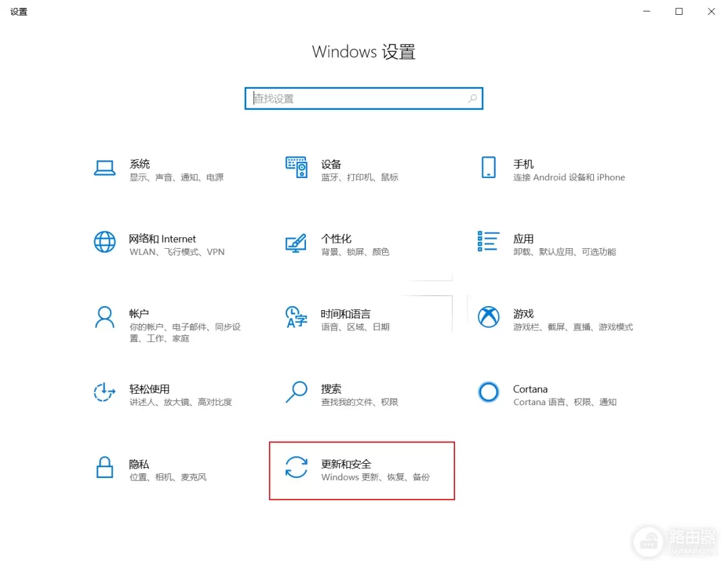Open the 应用 settings title
The height and width of the screenshot is (569, 728).
coord(523,239)
